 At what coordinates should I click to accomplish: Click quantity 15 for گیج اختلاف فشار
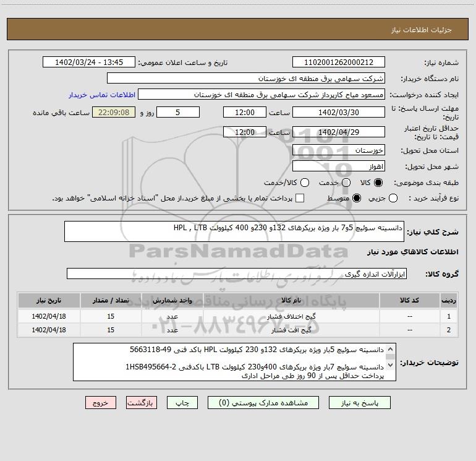[111, 316]
